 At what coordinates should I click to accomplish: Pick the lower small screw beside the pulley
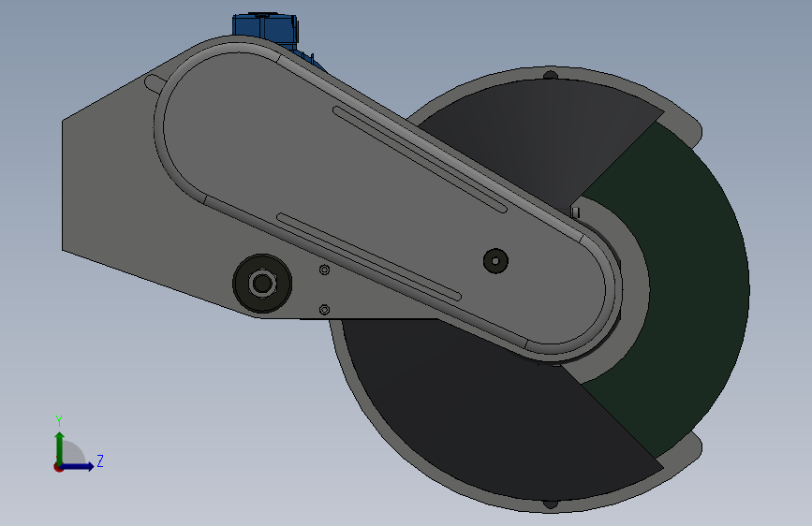click(325, 310)
